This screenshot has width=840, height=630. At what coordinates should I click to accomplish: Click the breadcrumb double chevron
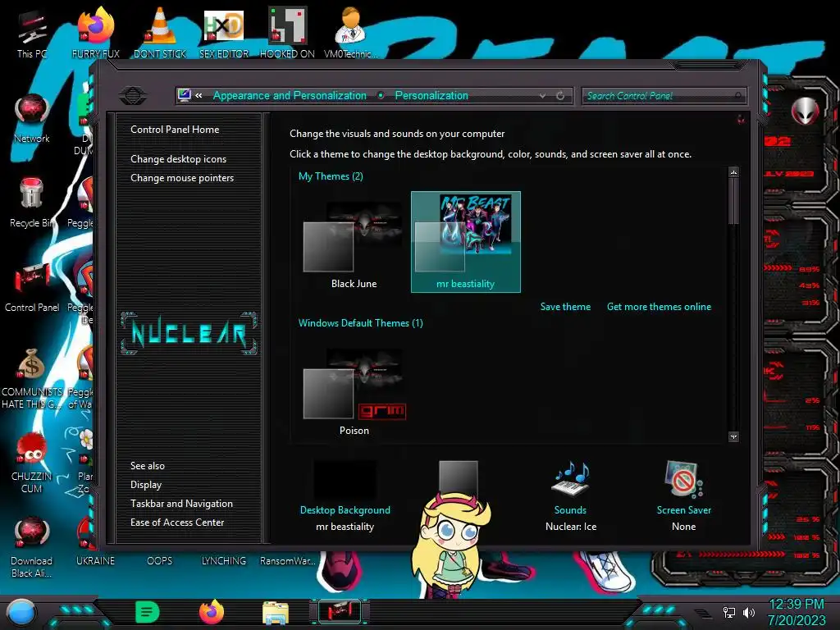pyautogui.click(x=199, y=95)
